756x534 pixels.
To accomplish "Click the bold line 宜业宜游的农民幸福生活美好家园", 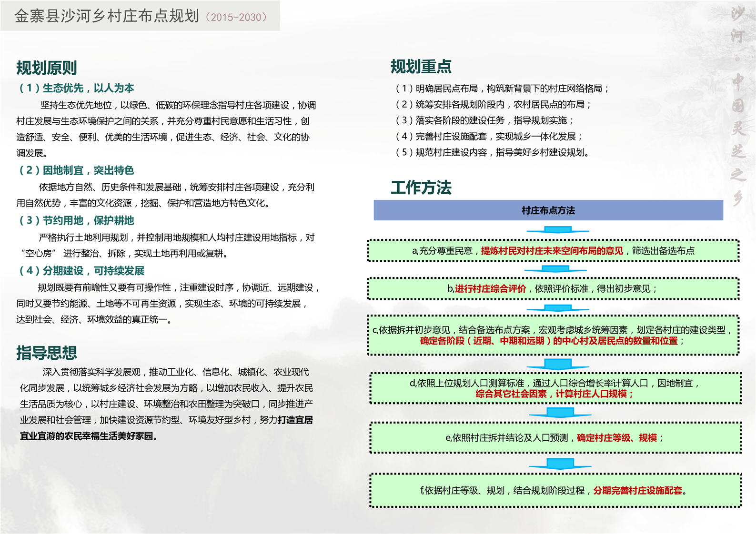I will coord(89,436).
